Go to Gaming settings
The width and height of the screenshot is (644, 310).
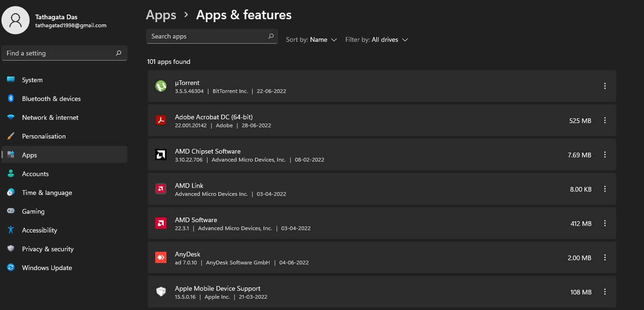tap(64, 211)
